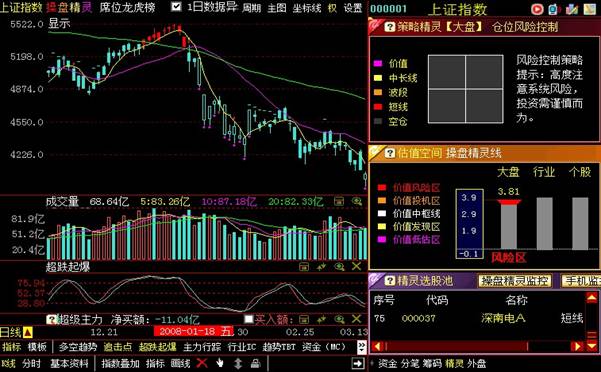
Task: Click the bar-chart-with-pencil icon in the top-right header
Action: point(571,9)
